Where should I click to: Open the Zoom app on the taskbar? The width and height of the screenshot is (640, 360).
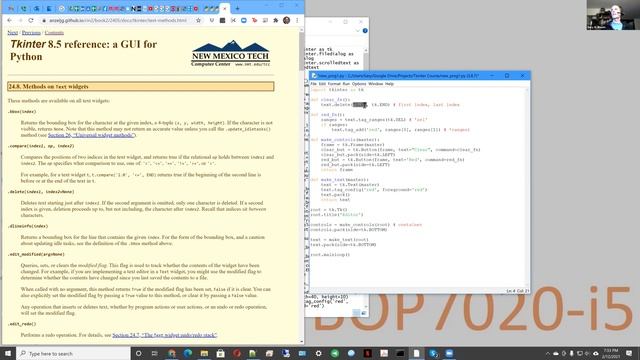pos(449,353)
